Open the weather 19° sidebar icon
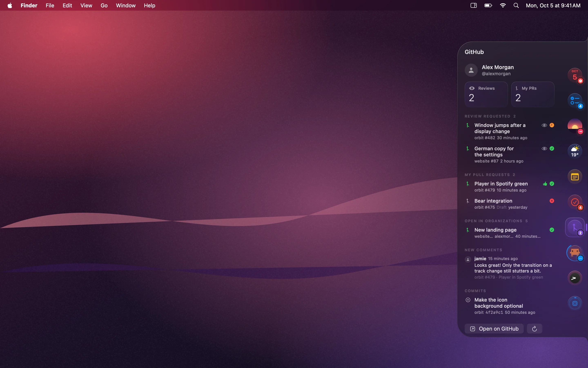Viewport: 588px width, 368px height. click(x=575, y=151)
